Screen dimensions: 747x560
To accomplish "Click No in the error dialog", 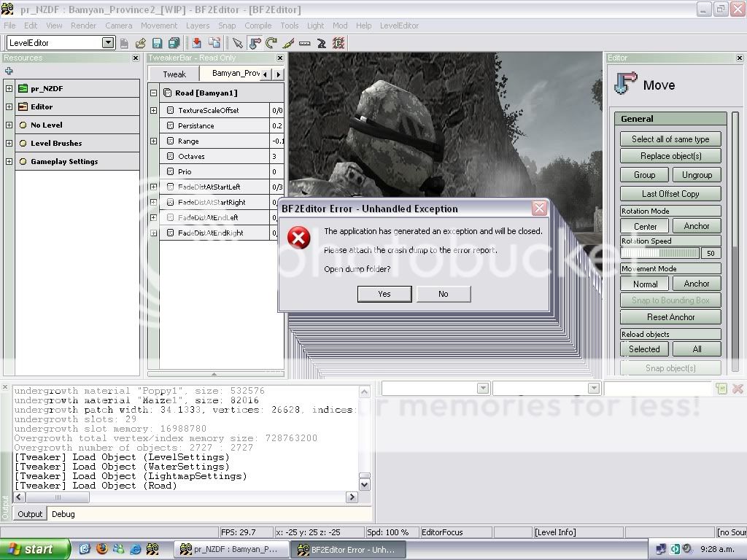I will [x=443, y=294].
